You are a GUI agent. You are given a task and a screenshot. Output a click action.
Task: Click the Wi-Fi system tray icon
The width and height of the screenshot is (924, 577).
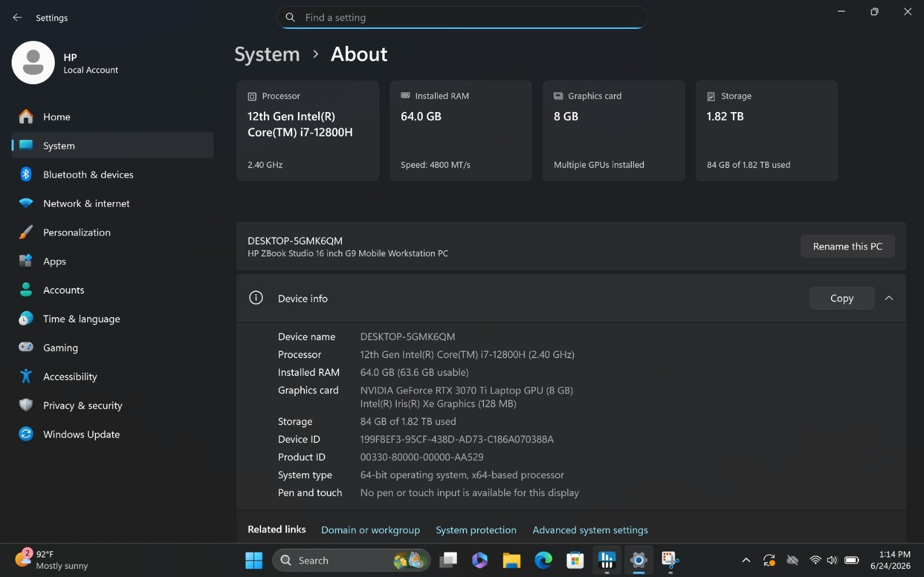(x=815, y=560)
